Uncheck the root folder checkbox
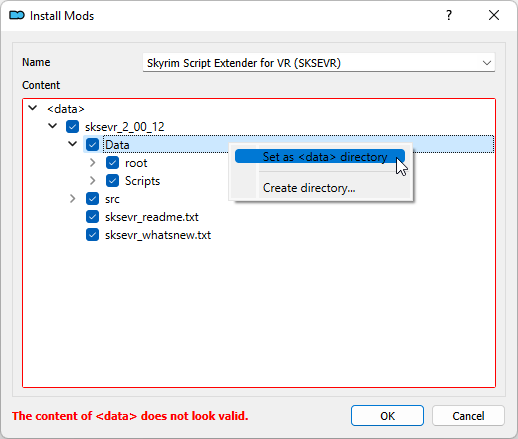This screenshot has height=439, width=518. 112,163
